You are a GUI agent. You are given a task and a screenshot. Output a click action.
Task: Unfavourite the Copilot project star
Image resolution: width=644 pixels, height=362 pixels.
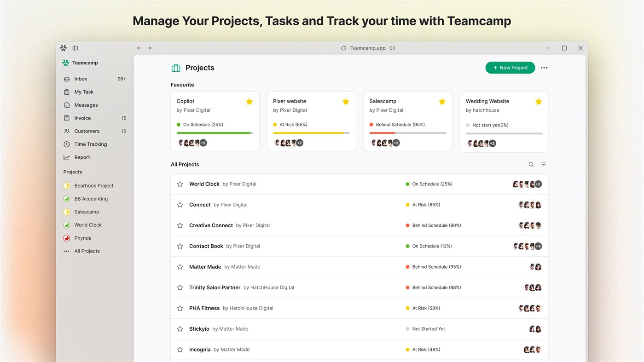(x=249, y=101)
